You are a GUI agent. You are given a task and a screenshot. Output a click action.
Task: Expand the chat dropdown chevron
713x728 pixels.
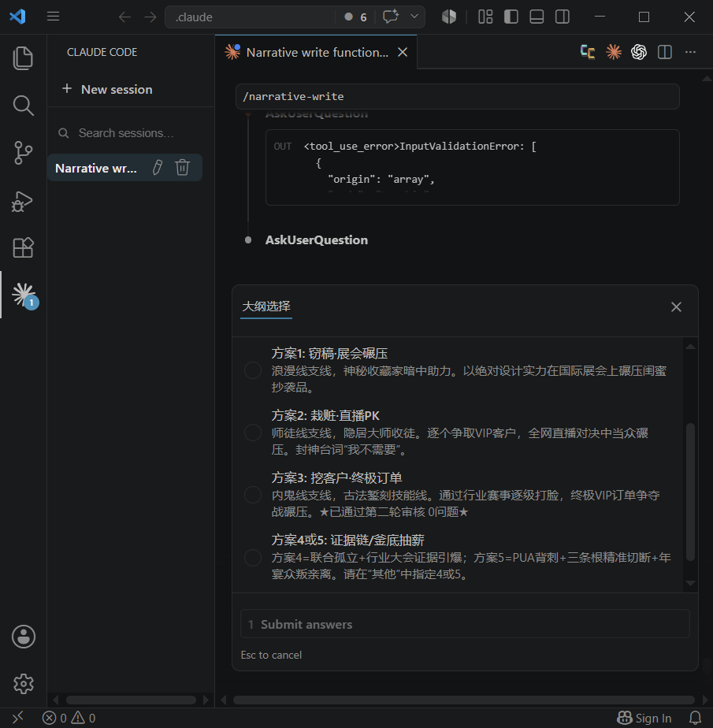[414, 17]
